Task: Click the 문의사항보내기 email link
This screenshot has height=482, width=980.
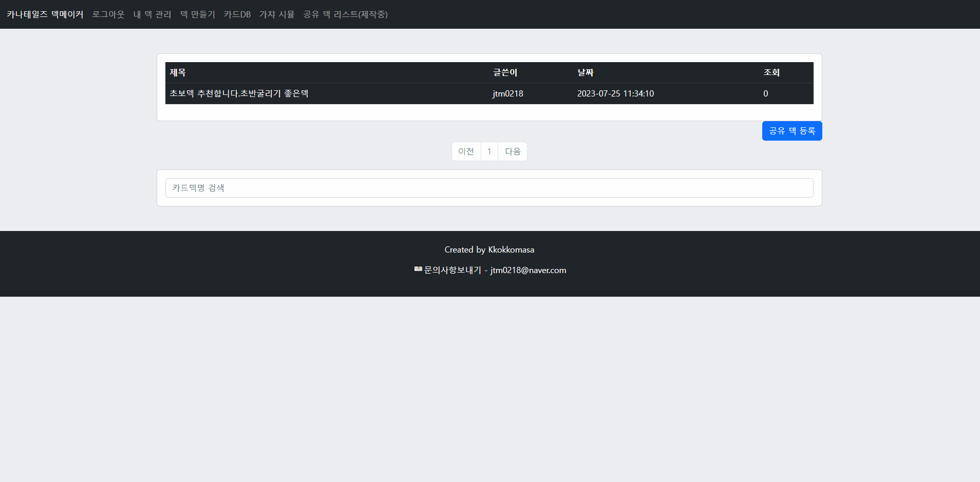Action: pyautogui.click(x=452, y=269)
